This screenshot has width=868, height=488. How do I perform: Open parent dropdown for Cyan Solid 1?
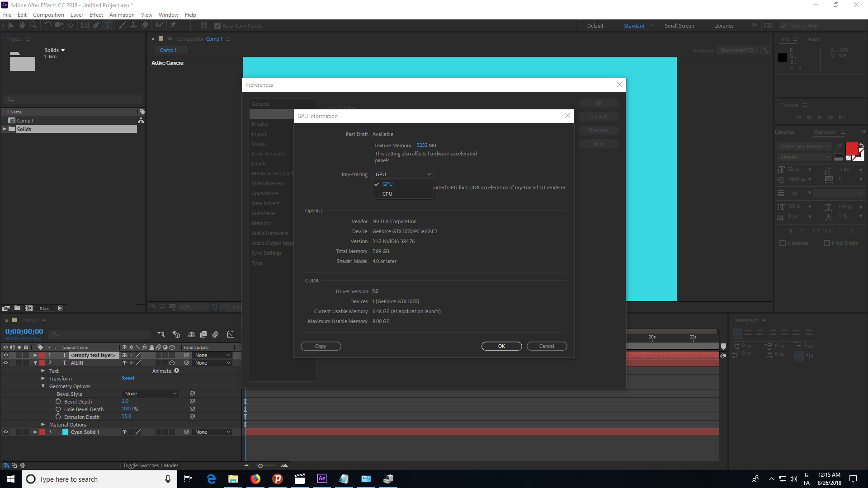click(212, 432)
